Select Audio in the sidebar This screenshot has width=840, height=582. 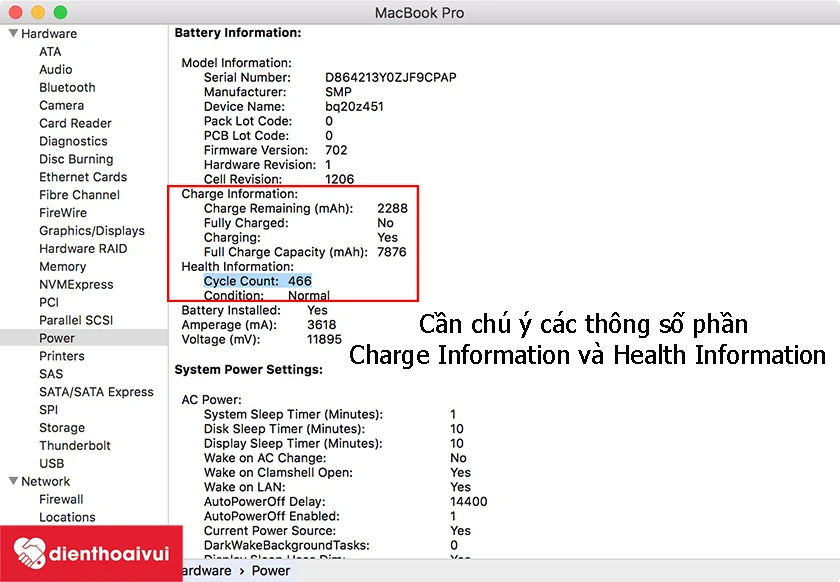pos(55,70)
